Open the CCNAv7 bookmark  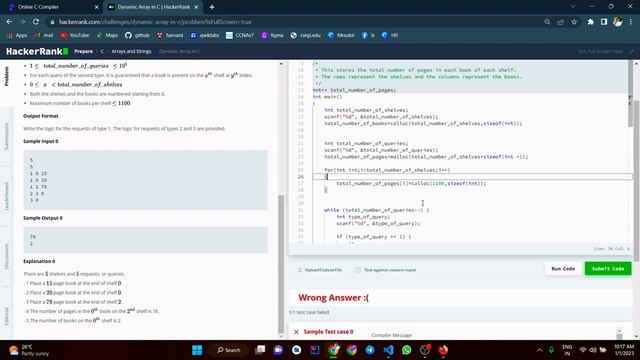[x=240, y=36]
